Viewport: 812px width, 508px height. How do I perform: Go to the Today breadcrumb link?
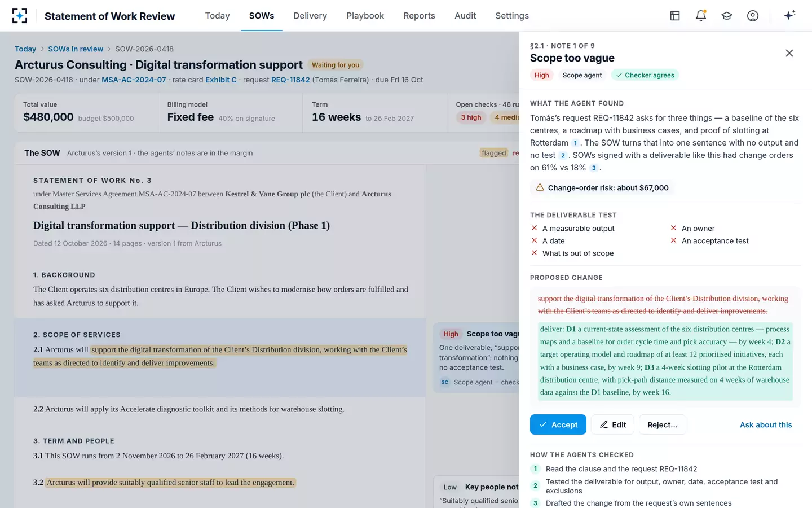(x=25, y=49)
